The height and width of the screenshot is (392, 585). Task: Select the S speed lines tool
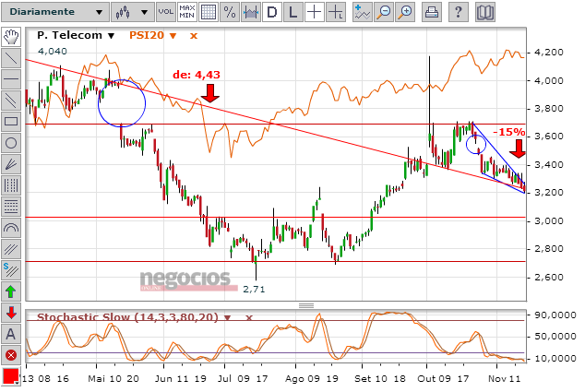[x=11, y=270]
